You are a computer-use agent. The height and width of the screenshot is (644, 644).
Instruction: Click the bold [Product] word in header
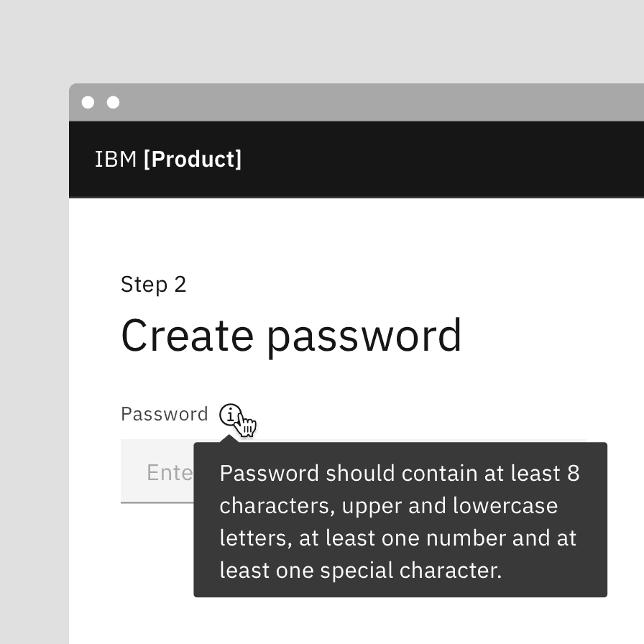pos(193,160)
